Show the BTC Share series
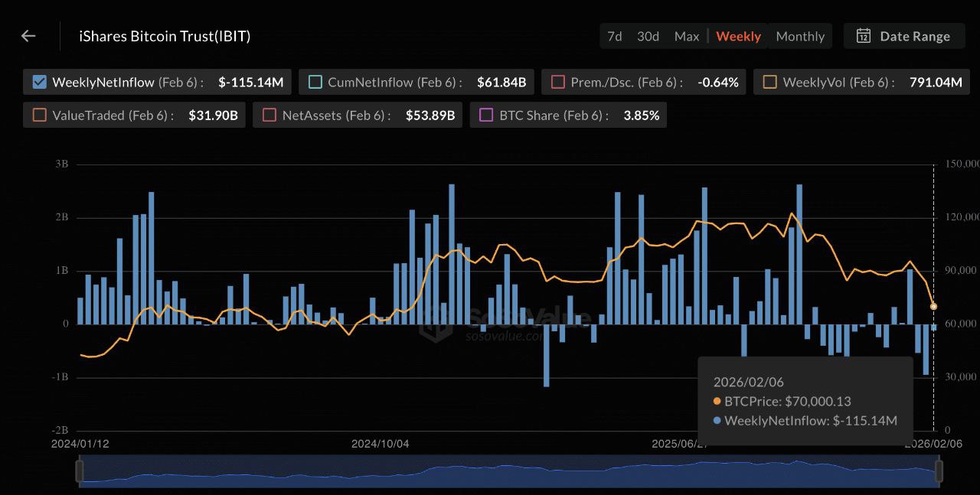 pyautogui.click(x=485, y=116)
